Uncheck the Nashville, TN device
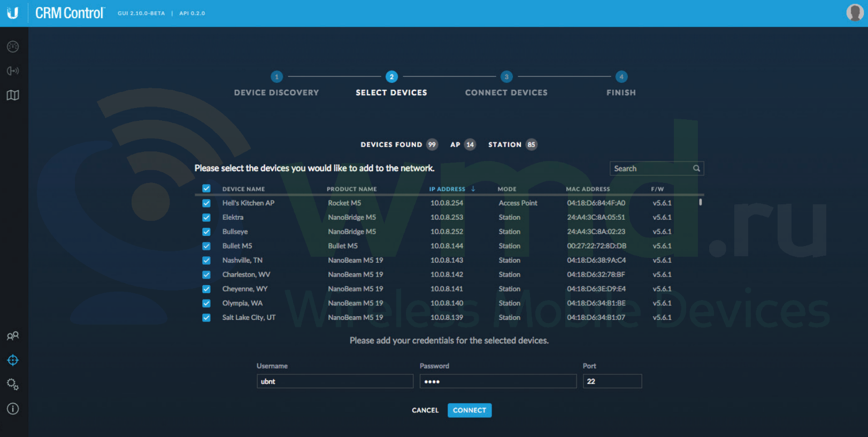 tap(206, 260)
